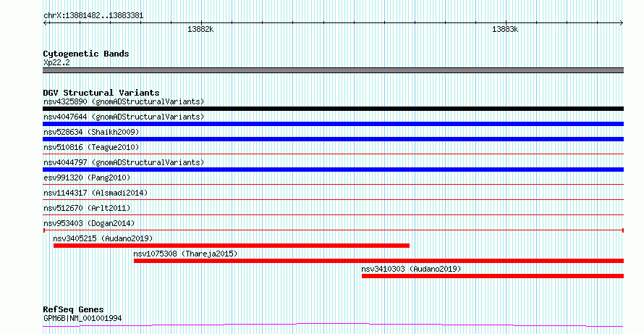644x334 pixels.
Task: Select the DGV Structural Variants track title
Action: point(101,93)
